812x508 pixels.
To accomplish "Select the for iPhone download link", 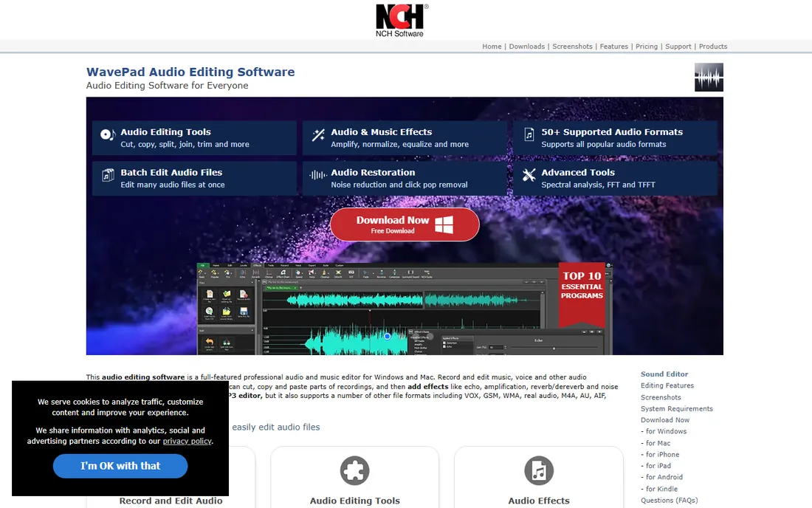I will point(662,455).
